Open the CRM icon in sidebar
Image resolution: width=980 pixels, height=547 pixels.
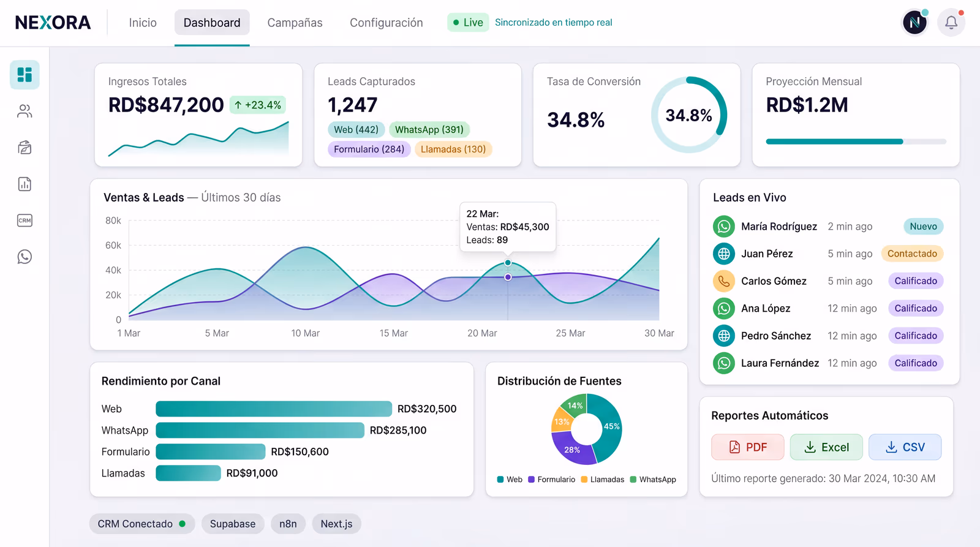(24, 221)
